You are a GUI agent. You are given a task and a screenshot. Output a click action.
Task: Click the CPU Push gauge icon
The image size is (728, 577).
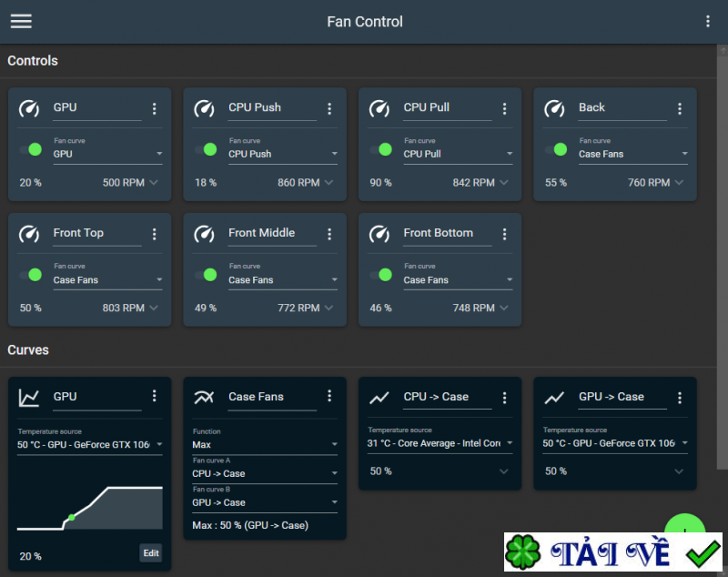[x=204, y=107]
